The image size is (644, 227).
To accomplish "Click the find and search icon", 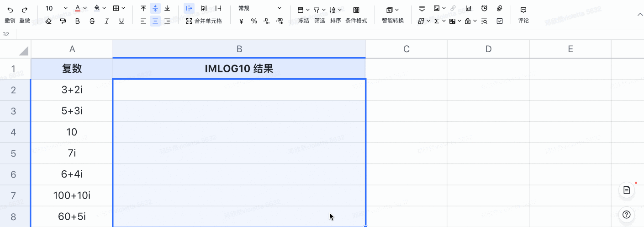I will [484, 21].
